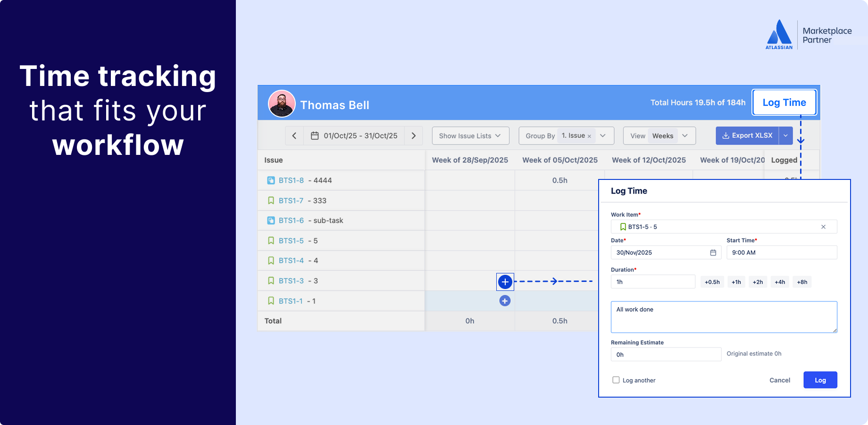The height and width of the screenshot is (425, 868).
Task: Click Cancel in the Log Time dialog
Action: coord(779,380)
